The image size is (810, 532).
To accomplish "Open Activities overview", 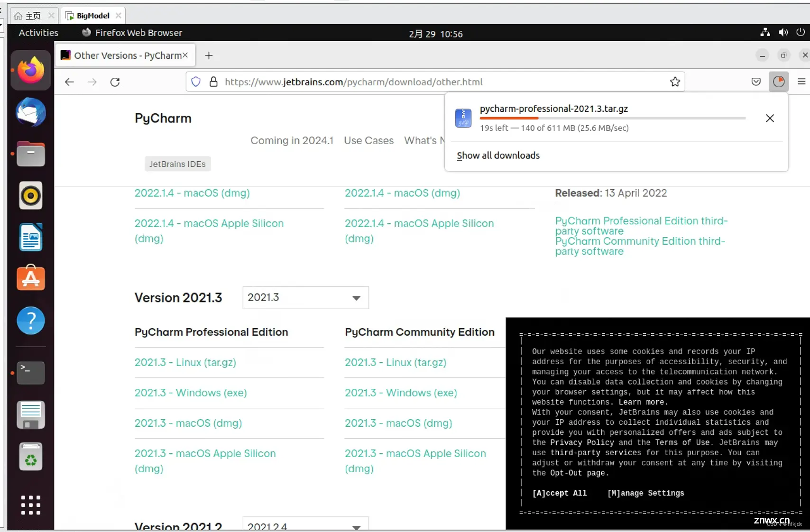I will point(38,33).
